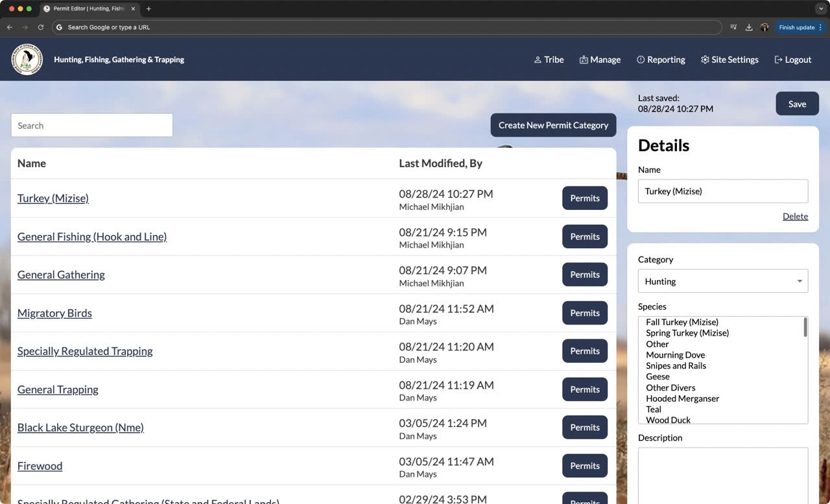830x504 pixels.
Task: Open the Tribe menu
Action: [549, 60]
